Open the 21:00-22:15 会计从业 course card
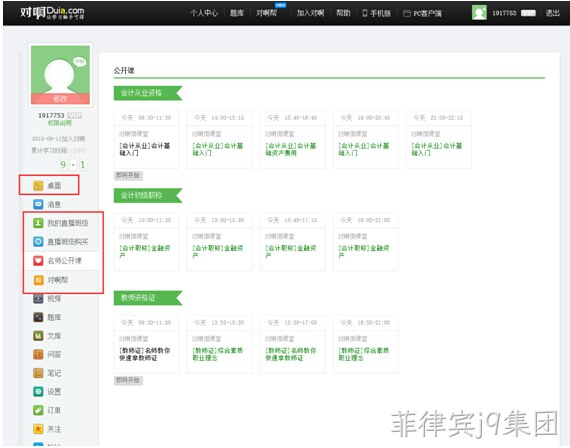 coord(439,139)
